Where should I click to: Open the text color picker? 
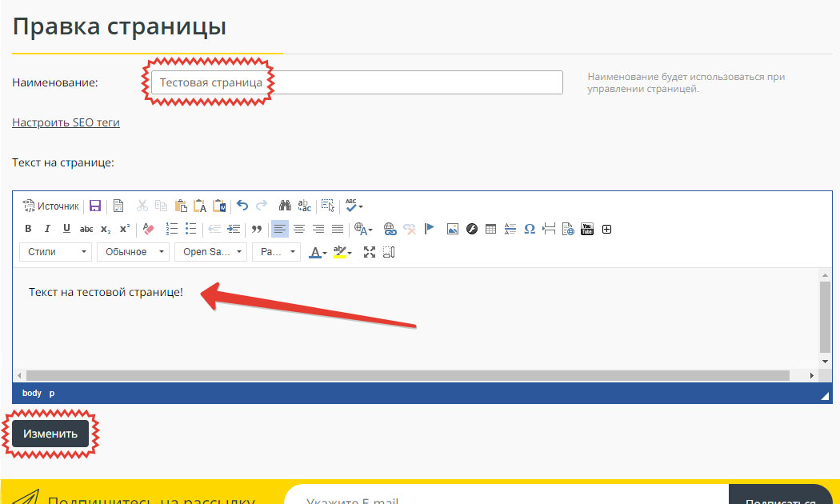click(x=317, y=253)
